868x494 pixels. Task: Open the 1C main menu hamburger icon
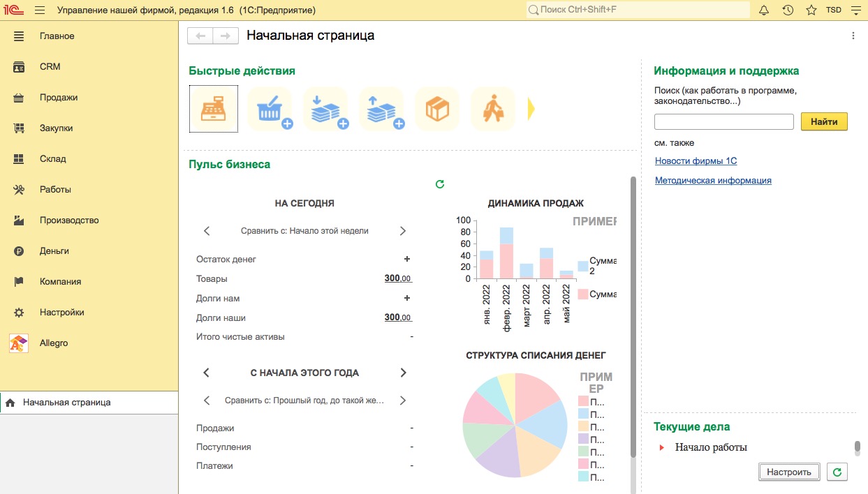[39, 10]
